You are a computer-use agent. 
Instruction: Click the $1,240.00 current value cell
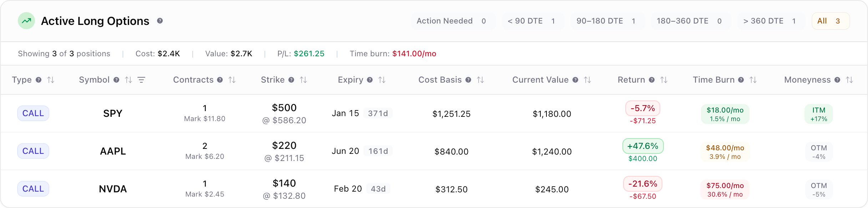552,152
